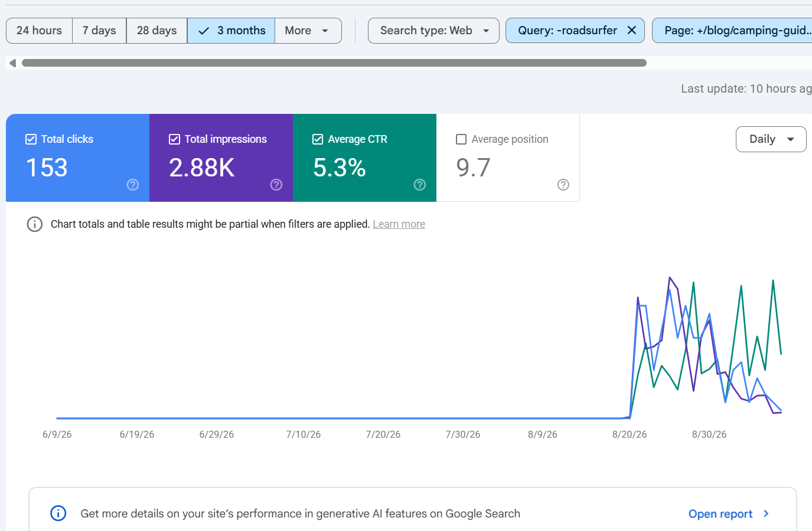Click info icon in generative AI banner
The width and height of the screenshot is (812, 531).
click(x=58, y=513)
